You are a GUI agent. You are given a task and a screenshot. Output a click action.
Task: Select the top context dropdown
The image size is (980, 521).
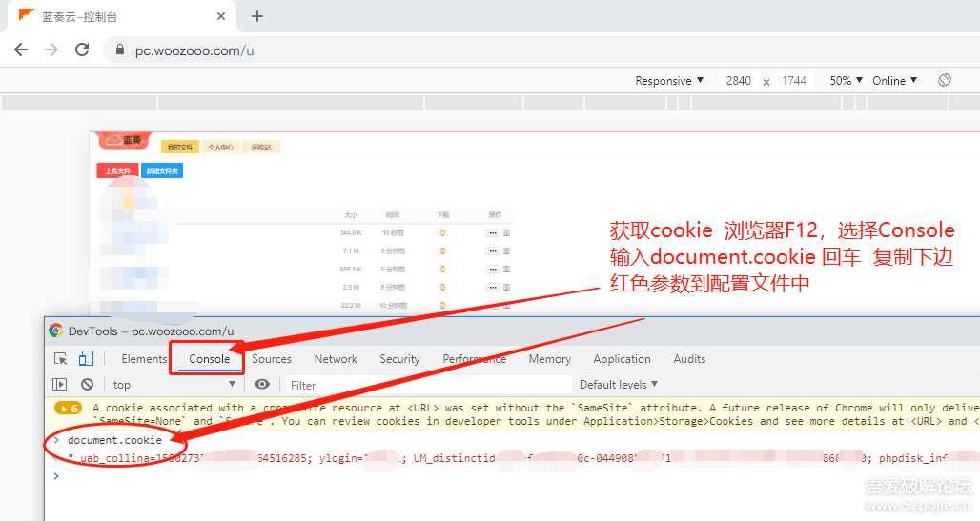[x=174, y=385]
